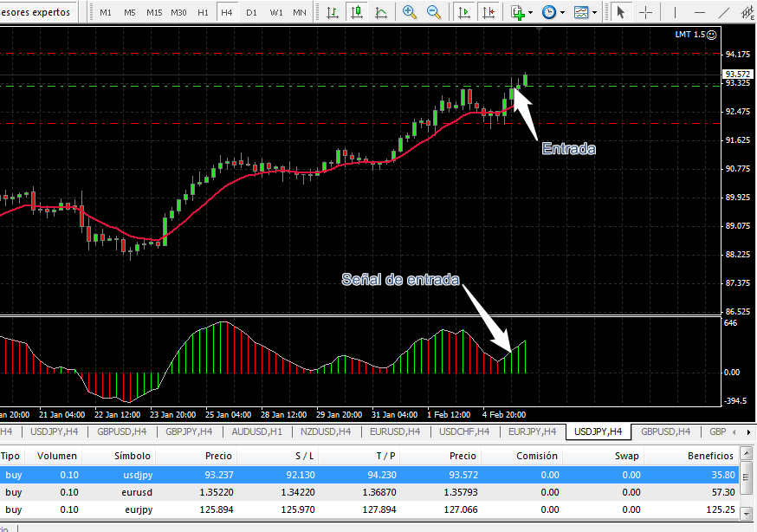
Task: Draw a horizontal line tool
Action: tap(699, 12)
